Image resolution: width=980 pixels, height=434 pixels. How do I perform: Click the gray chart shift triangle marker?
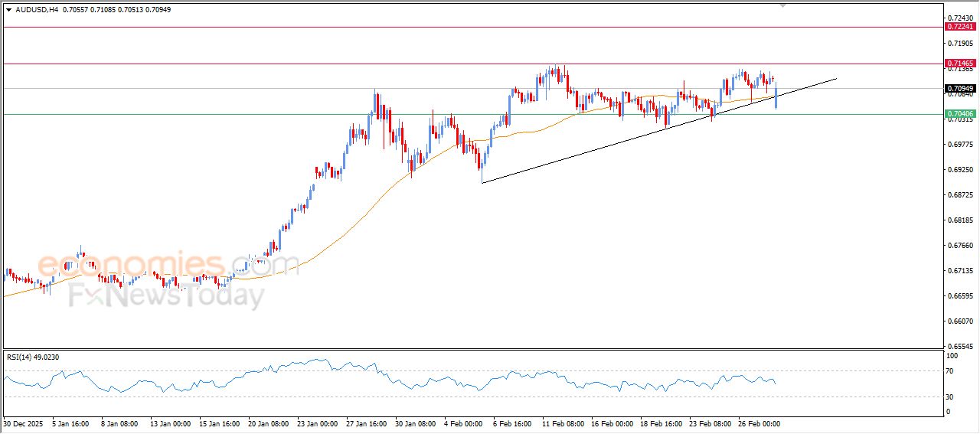coord(782,5)
